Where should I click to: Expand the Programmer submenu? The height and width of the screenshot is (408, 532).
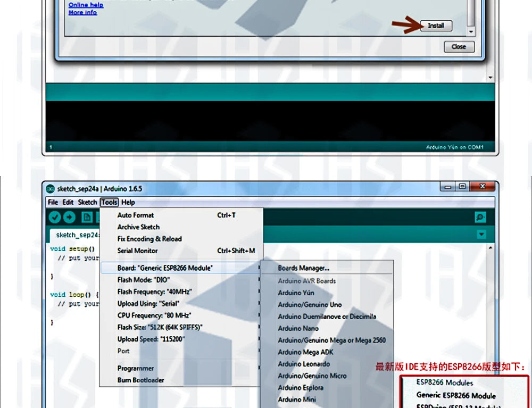point(181,368)
